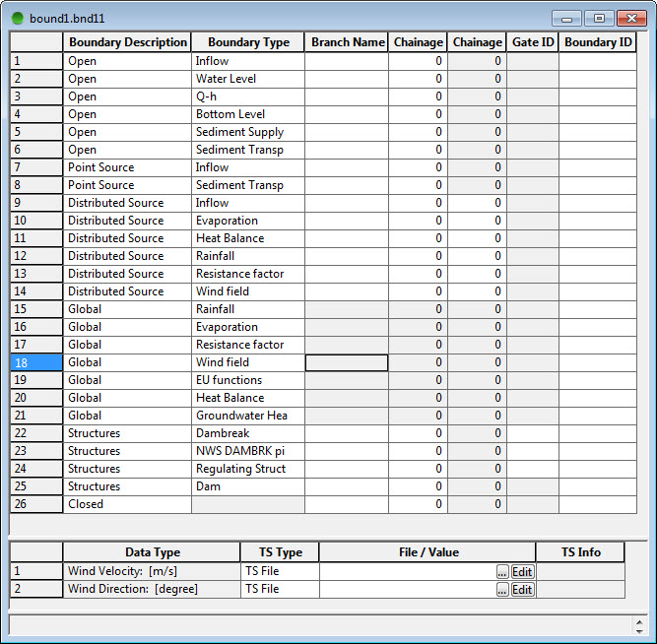This screenshot has width=657, height=644.
Task: Click the Gate ID column header
Action: (x=532, y=42)
